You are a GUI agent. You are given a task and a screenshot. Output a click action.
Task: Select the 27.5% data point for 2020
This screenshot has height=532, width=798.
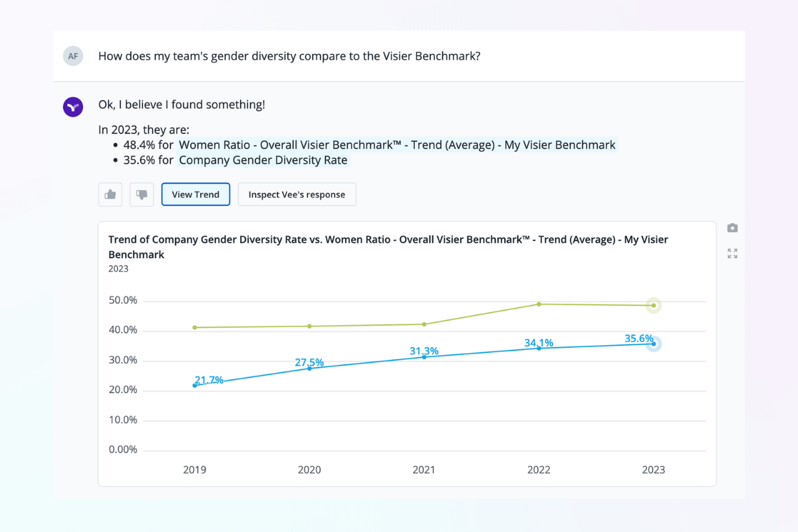coord(309,368)
